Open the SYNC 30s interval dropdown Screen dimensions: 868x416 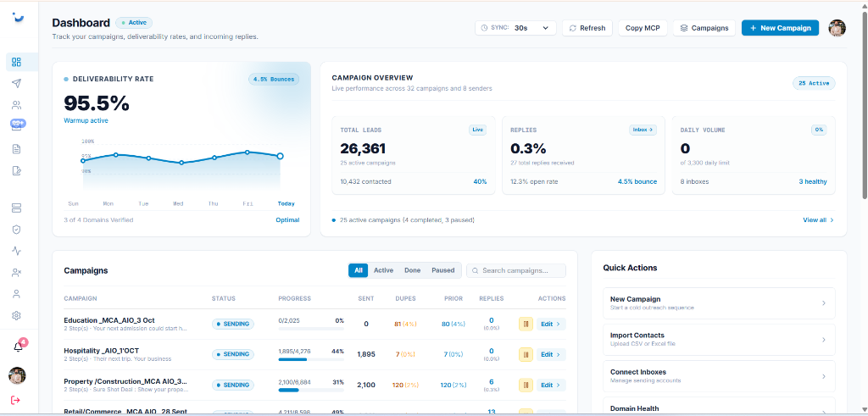(x=515, y=28)
